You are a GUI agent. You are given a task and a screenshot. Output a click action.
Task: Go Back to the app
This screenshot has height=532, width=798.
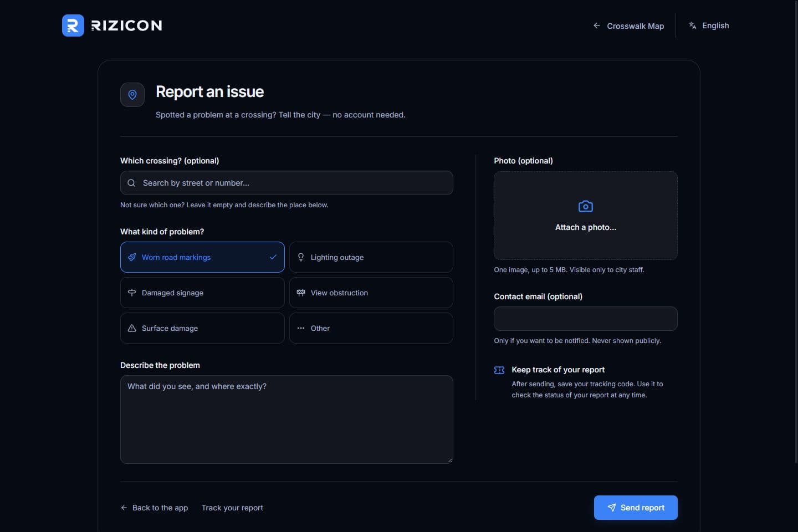(x=154, y=508)
